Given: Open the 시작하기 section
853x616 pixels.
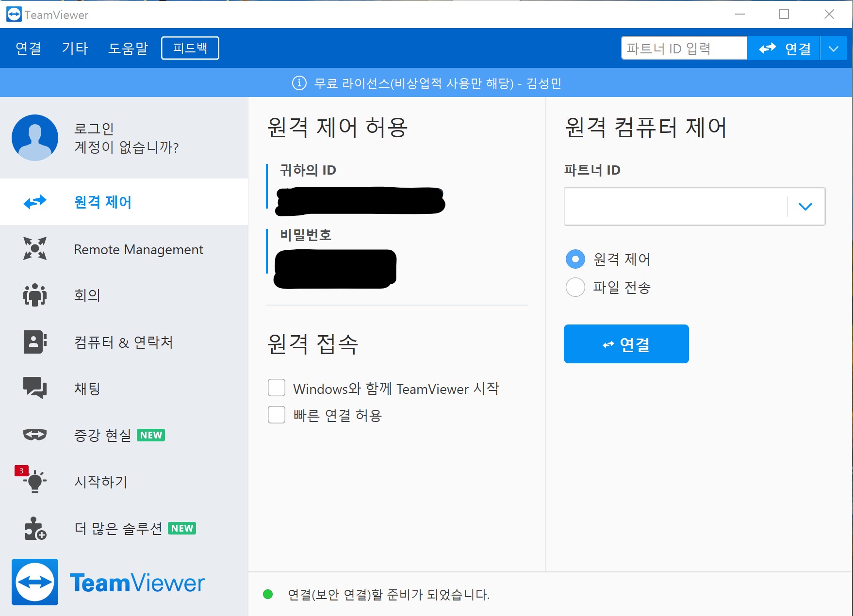Looking at the screenshot, I should [x=124, y=481].
